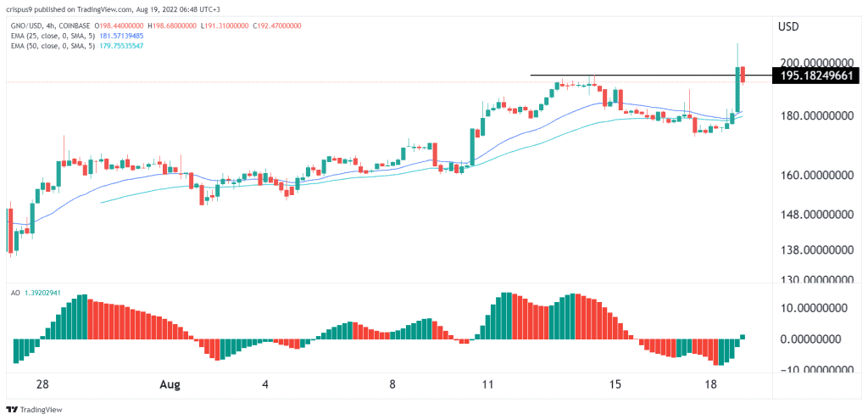Select the 11 date on the time axis
The height and width of the screenshot is (420, 868).
click(487, 384)
